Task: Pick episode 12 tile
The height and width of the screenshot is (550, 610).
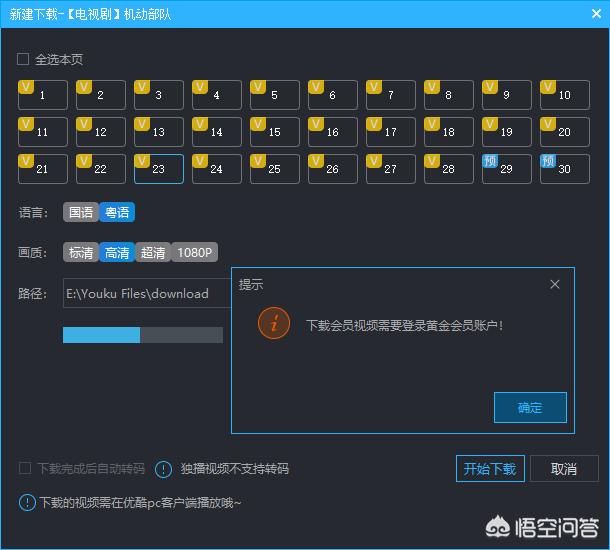Action: tap(101, 132)
